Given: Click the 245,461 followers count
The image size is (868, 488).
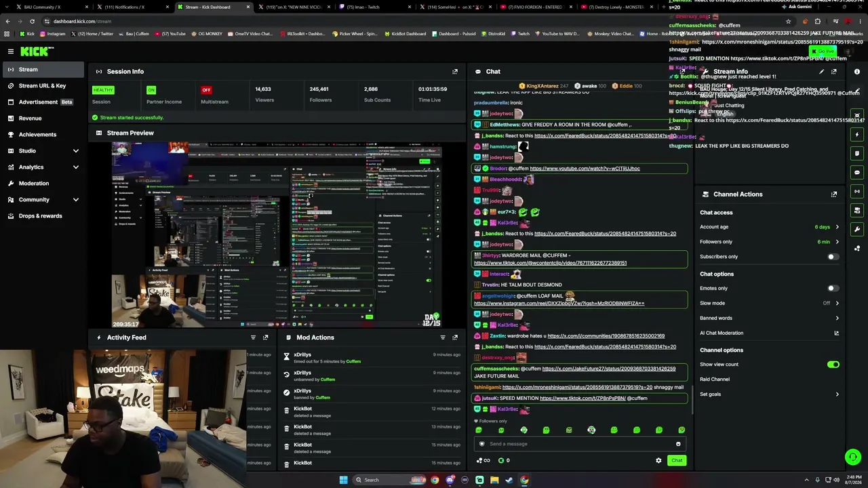Looking at the screenshot, I should click(319, 89).
